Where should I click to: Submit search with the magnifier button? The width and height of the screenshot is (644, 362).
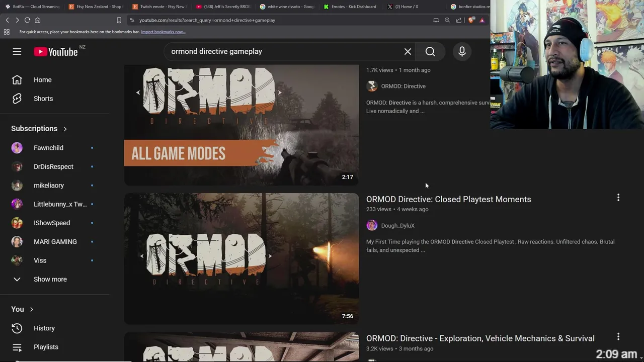pyautogui.click(x=430, y=51)
